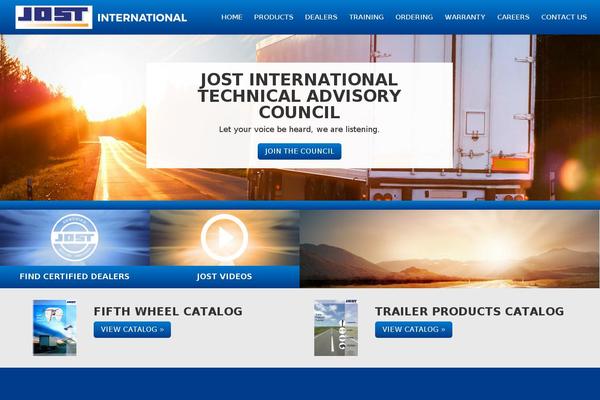Image resolution: width=600 pixels, height=400 pixels.
Task: Open Find Certified Dealers link
Action: 75,276
